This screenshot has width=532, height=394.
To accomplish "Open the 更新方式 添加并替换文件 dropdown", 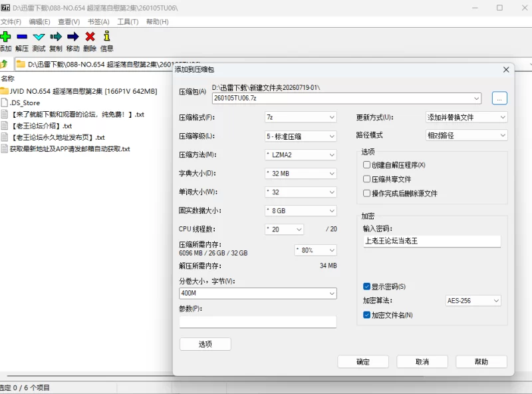I will click(x=466, y=117).
